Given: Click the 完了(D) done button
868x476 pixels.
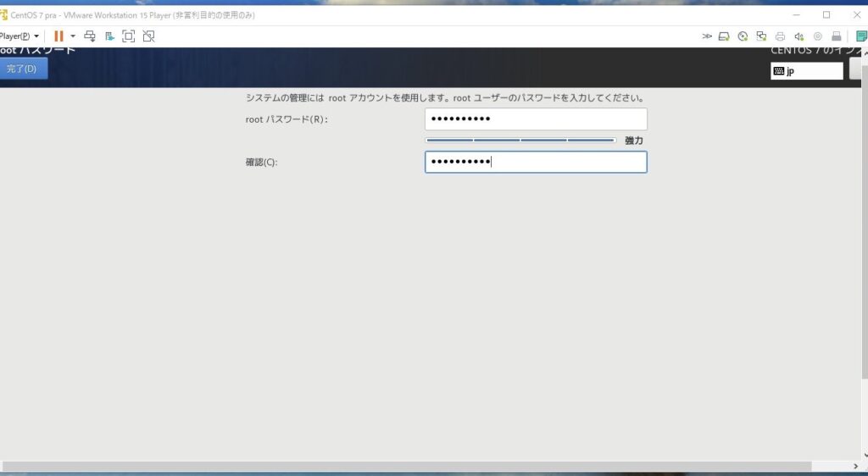Looking at the screenshot, I should point(23,69).
